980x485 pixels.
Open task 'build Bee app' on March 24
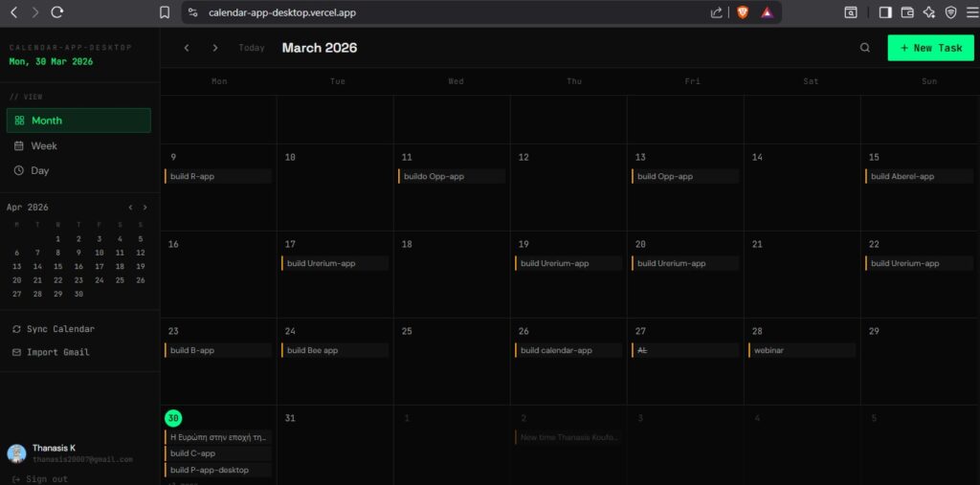pos(335,350)
